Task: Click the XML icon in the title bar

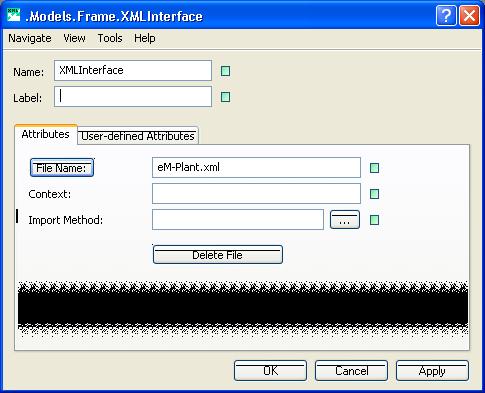Action: pos(13,15)
